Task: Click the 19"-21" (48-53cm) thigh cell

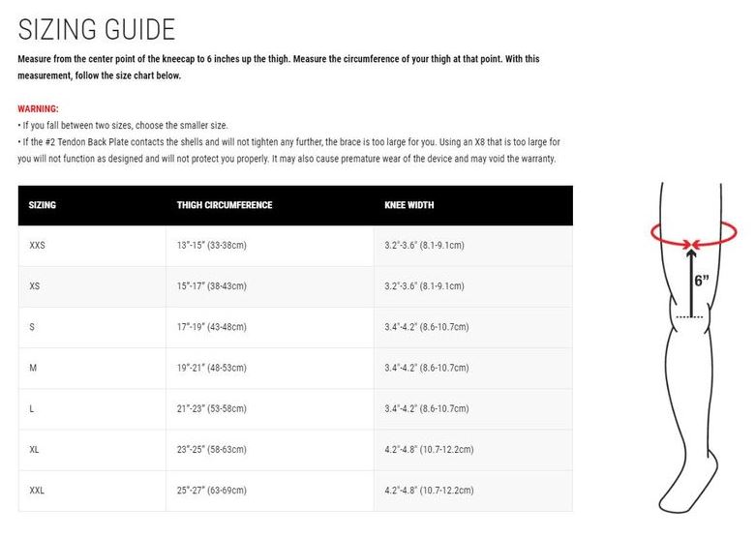Action: (x=212, y=368)
